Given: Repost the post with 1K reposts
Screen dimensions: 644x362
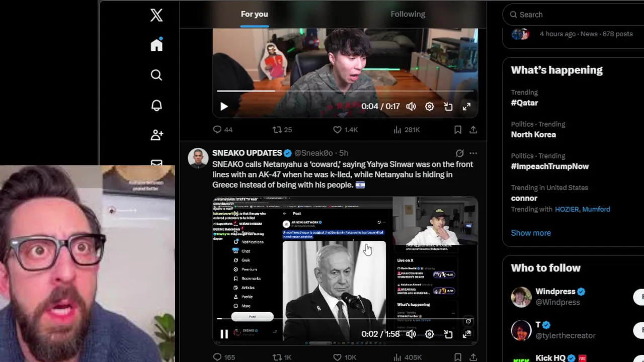Looking at the screenshot, I should point(282,357).
